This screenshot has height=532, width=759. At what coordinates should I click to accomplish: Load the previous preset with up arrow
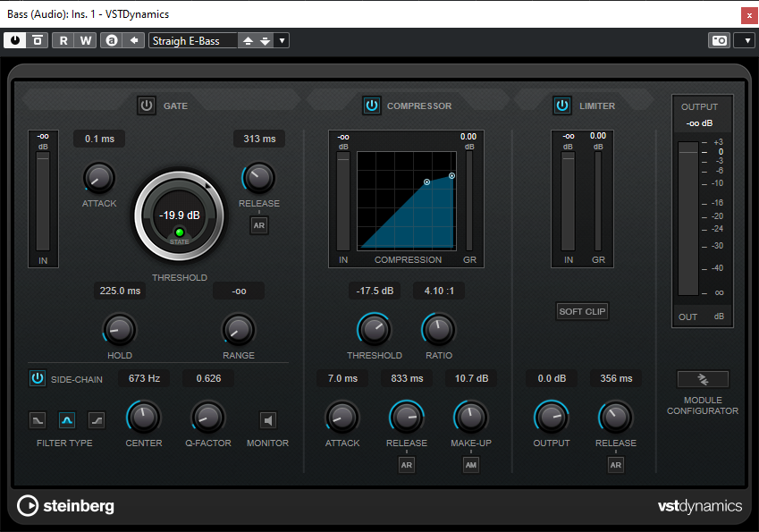click(248, 40)
